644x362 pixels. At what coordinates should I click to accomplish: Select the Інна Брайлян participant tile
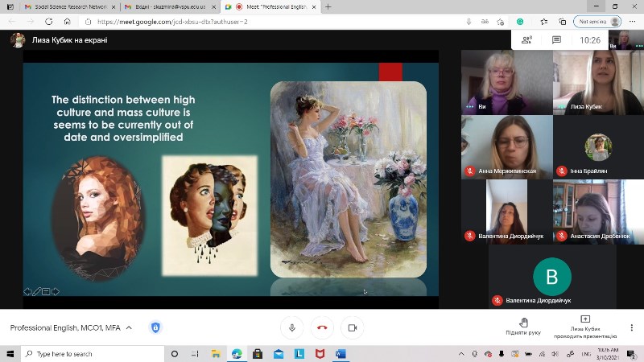598,147
